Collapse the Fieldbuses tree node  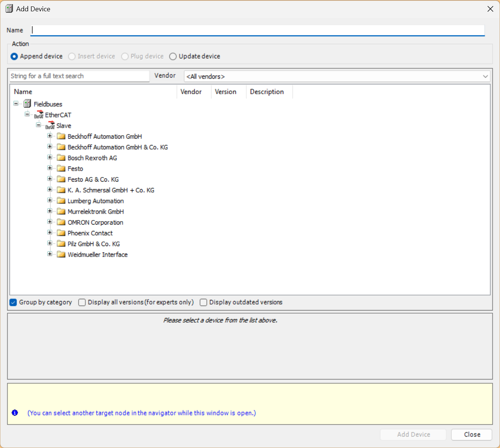pos(16,103)
